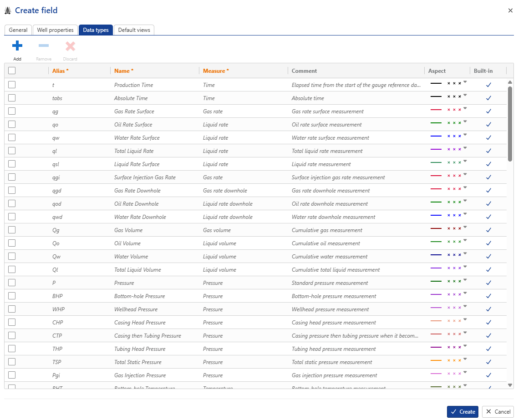Screen dimensions: 518x420
Task: Open aspect dropdown for Total Static Pressure
Action: (465, 359)
